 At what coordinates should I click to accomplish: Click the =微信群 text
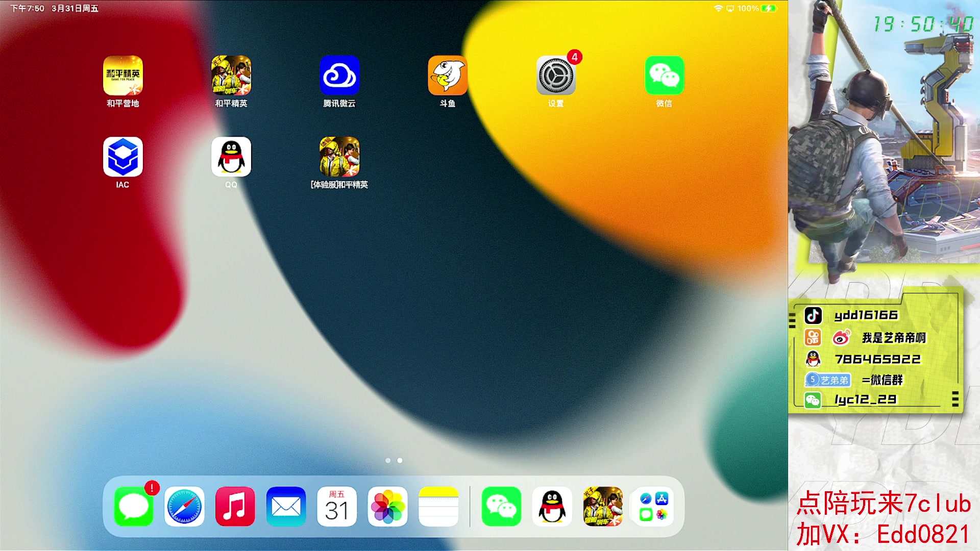pos(883,380)
